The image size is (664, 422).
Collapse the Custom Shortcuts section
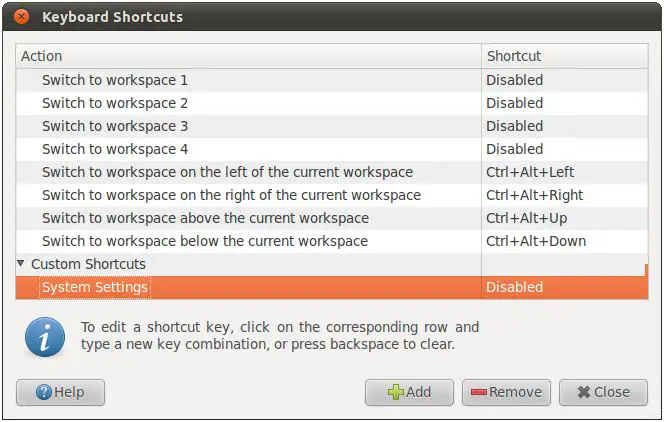pyautogui.click(x=22, y=264)
